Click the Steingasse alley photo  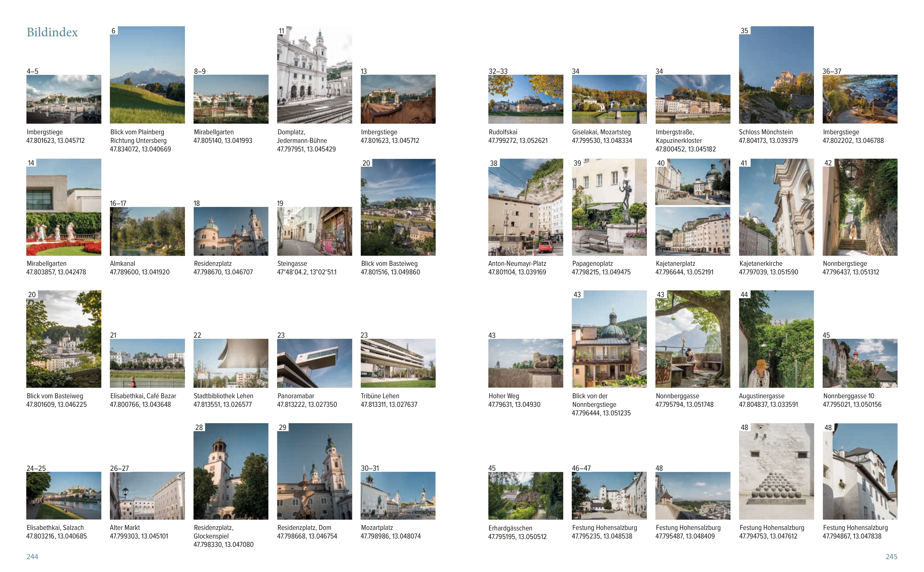pos(314,231)
